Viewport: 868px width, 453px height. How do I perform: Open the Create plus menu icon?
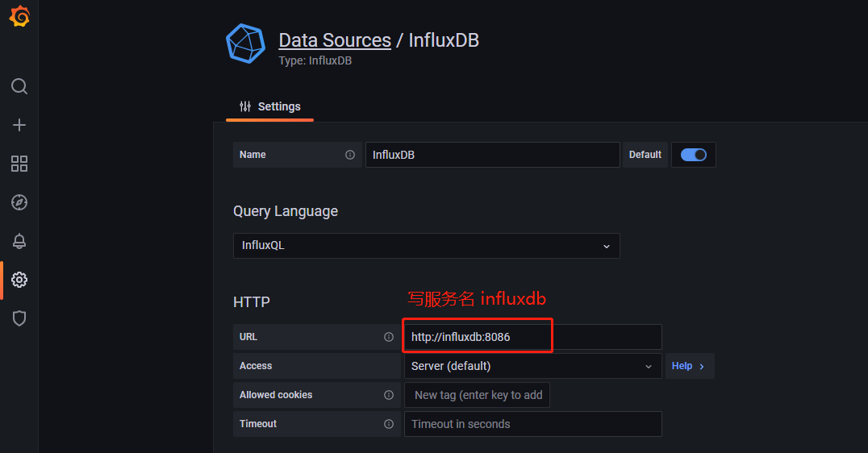(x=19, y=125)
